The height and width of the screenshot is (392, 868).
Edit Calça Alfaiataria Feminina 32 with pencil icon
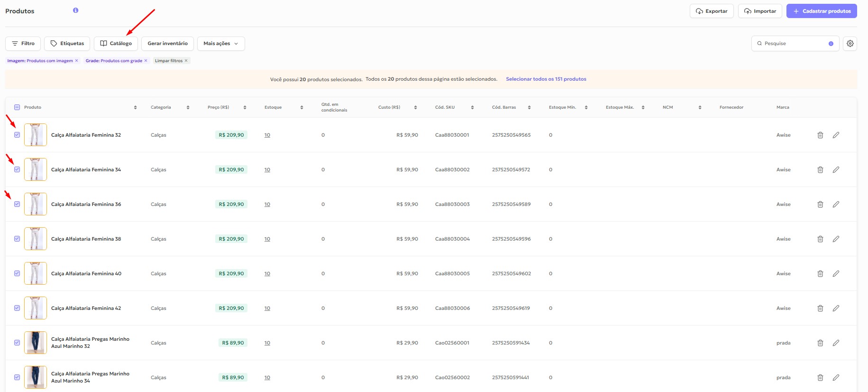[x=836, y=135]
